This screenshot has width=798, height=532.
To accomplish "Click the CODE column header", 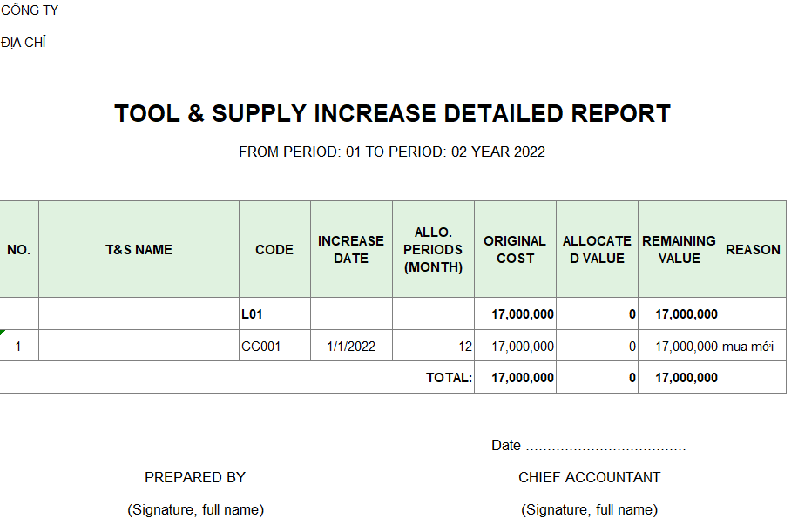I will (274, 250).
